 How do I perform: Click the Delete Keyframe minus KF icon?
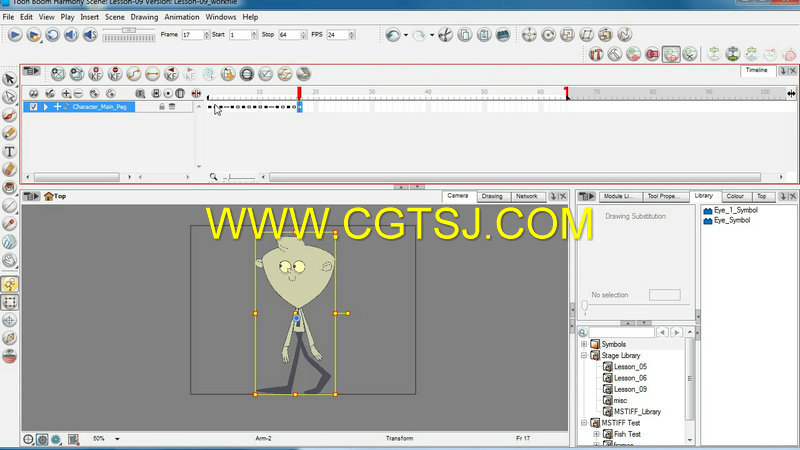coord(114,74)
